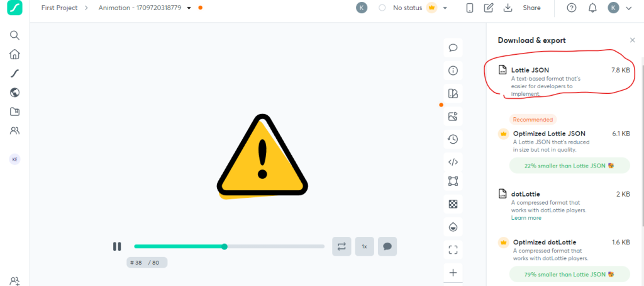
Task: Open the No status dropdown
Action: click(x=413, y=8)
